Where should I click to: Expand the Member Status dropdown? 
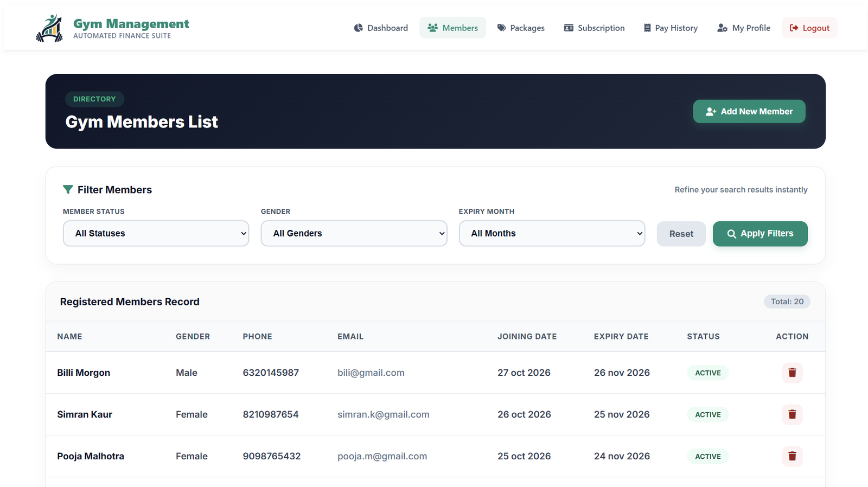pyautogui.click(x=156, y=233)
